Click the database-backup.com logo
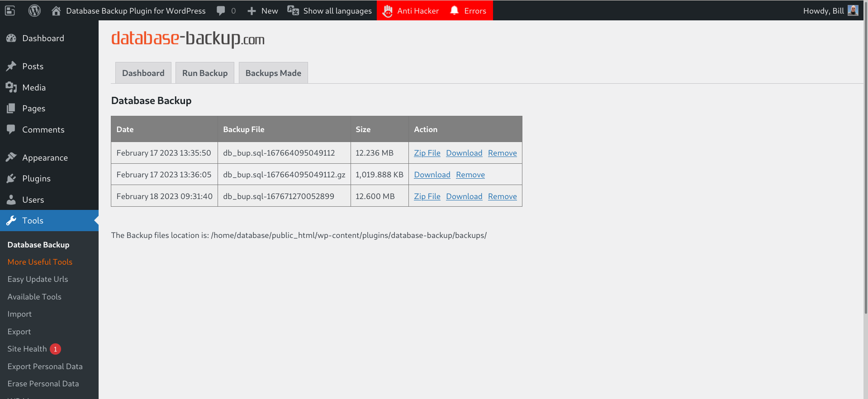The image size is (868, 399). [x=188, y=39]
